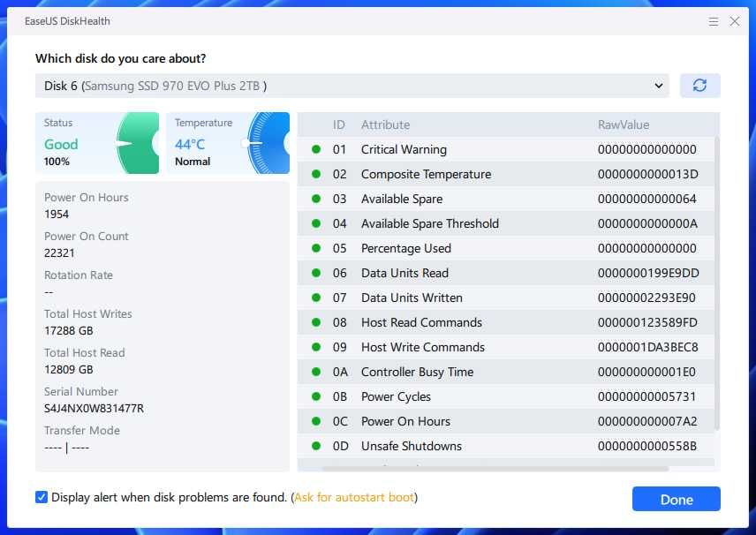Click the vertical scrollbar of attribute table
This screenshot has height=535, width=756.
coord(717,282)
